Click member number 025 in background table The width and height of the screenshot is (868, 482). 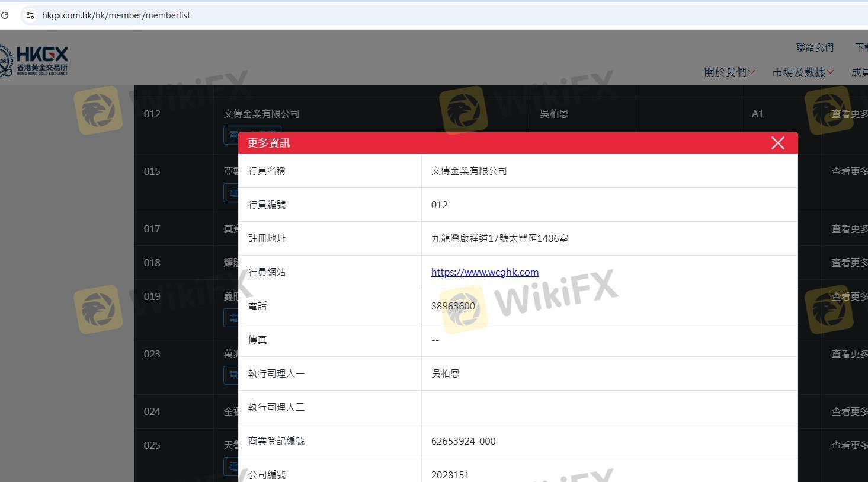coord(152,445)
